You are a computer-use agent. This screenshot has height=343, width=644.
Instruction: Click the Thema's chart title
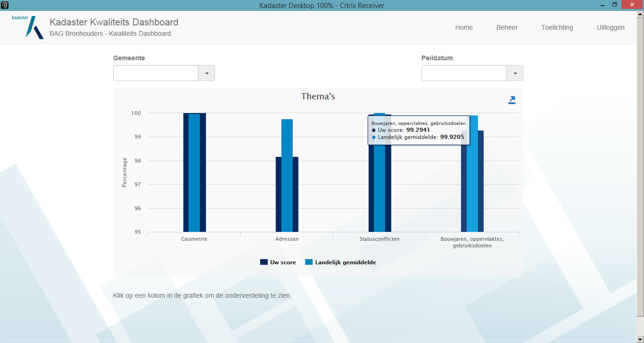coord(318,97)
